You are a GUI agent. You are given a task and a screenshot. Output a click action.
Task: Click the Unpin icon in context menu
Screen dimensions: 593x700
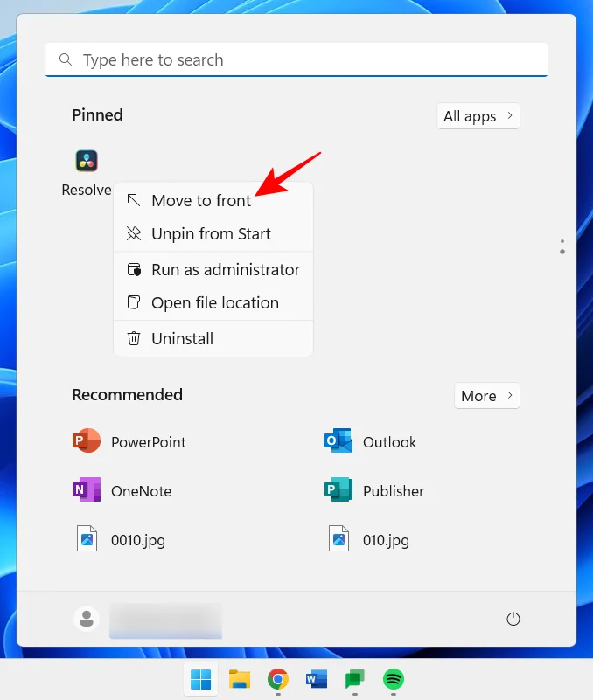tap(134, 233)
